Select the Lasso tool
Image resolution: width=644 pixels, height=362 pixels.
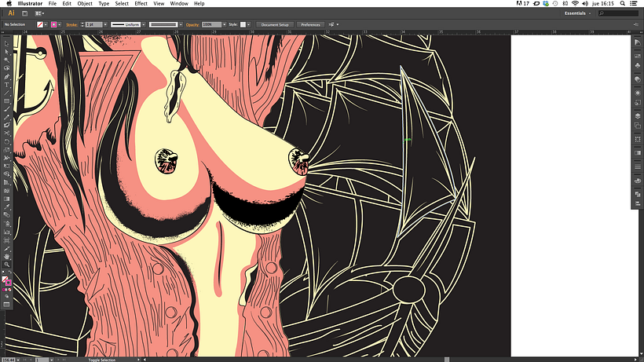click(x=6, y=68)
